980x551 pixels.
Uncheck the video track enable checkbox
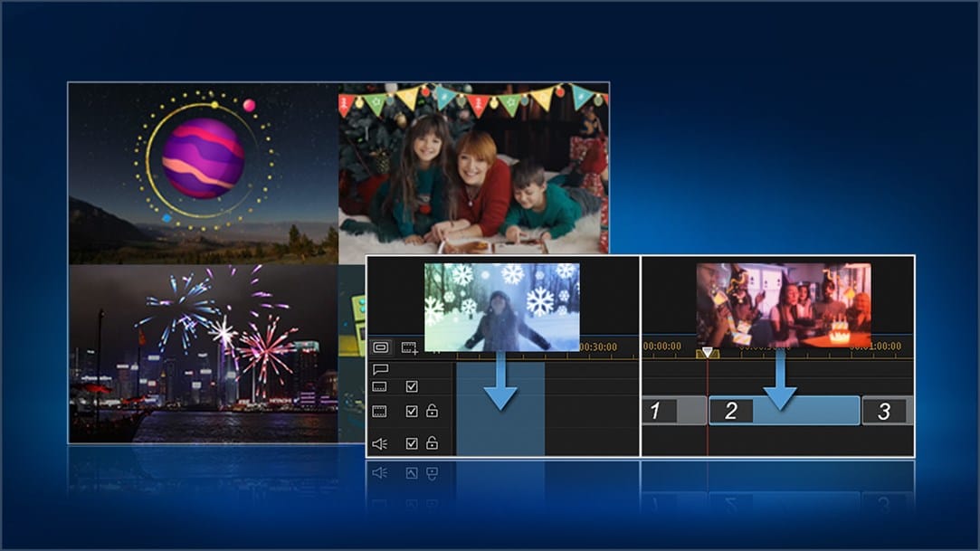click(412, 412)
